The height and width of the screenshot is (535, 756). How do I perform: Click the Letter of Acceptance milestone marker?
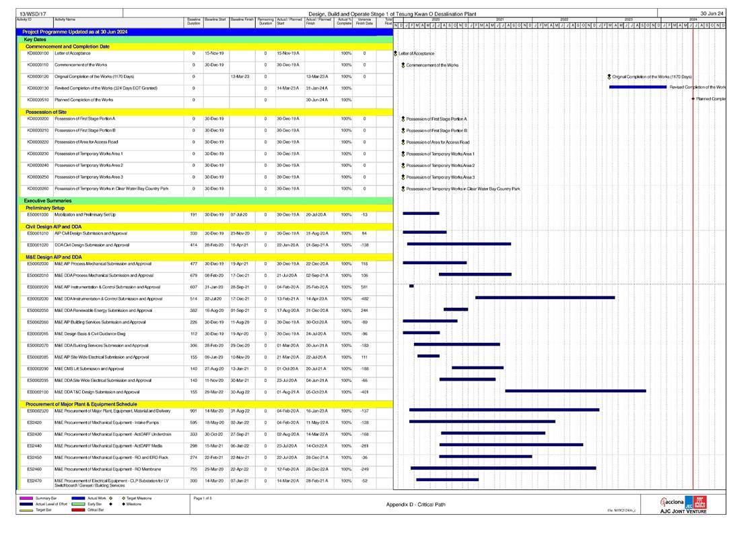point(395,53)
